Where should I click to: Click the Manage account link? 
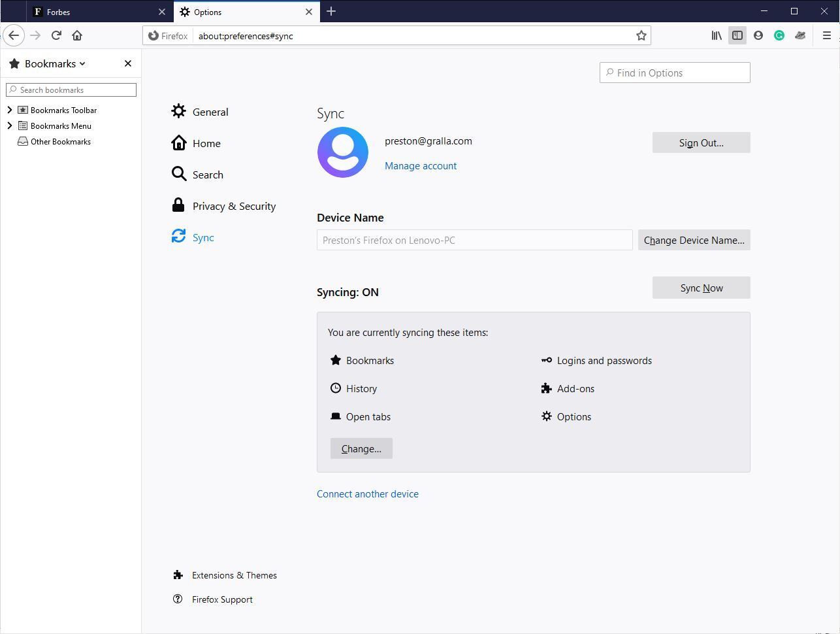(x=421, y=166)
